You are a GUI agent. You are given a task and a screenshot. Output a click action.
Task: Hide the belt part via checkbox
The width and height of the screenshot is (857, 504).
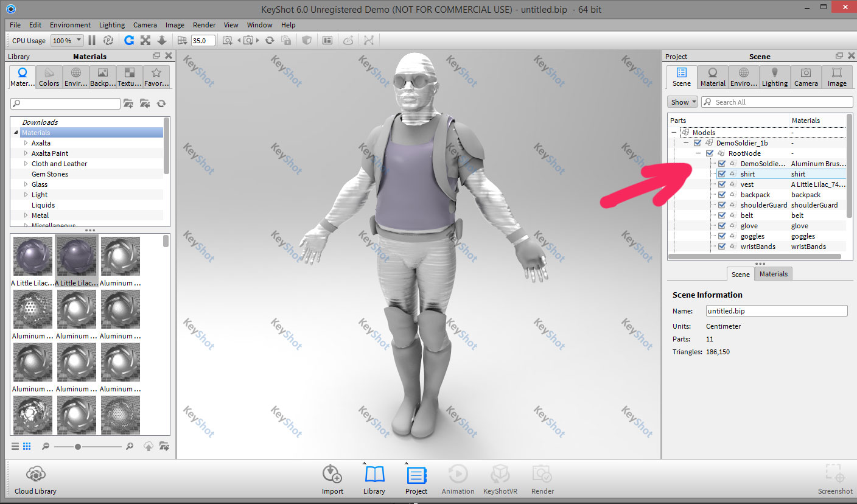tap(722, 215)
